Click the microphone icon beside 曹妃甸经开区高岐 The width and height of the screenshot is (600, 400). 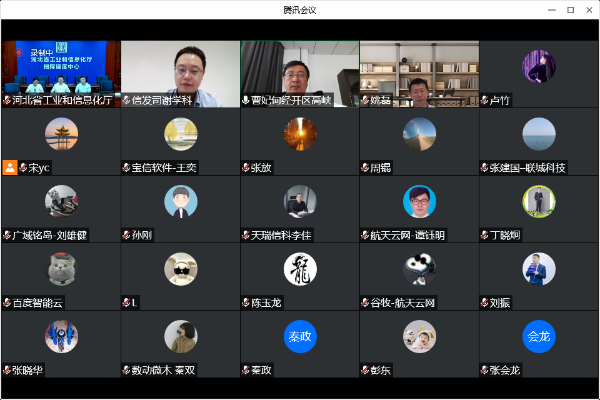click(246, 101)
